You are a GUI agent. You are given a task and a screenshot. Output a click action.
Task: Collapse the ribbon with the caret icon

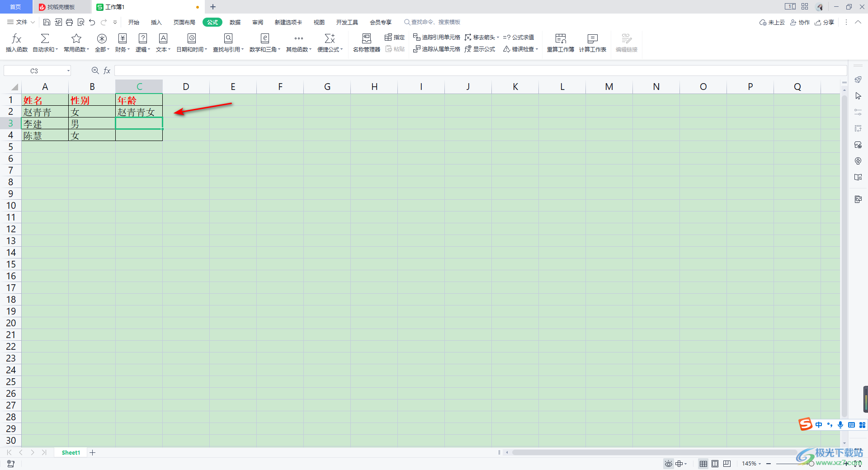[x=858, y=22]
